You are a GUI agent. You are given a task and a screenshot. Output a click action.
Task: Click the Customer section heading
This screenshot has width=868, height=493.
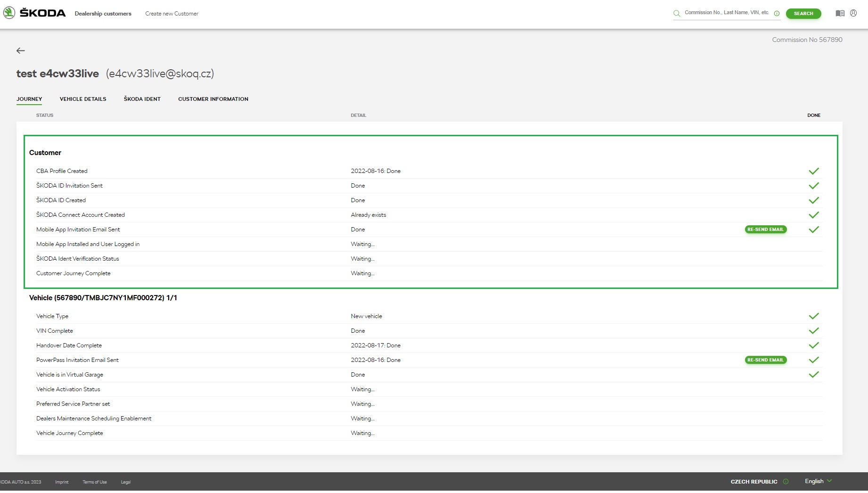coord(45,153)
